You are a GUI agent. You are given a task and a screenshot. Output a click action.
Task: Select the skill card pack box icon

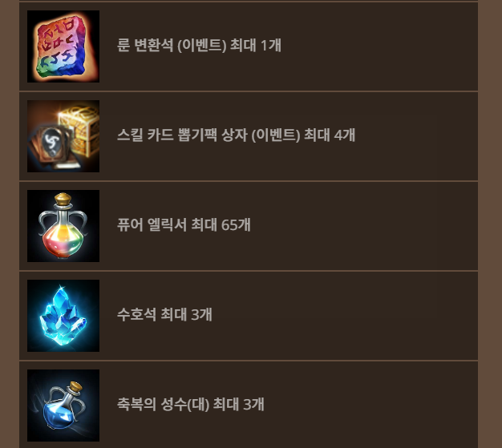coord(63,136)
